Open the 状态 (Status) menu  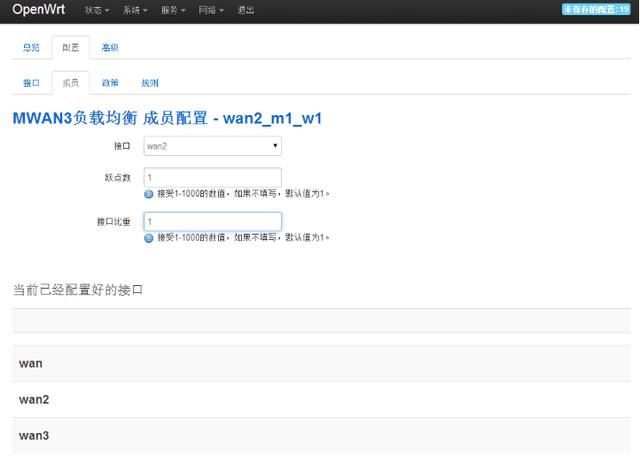pyautogui.click(x=97, y=10)
